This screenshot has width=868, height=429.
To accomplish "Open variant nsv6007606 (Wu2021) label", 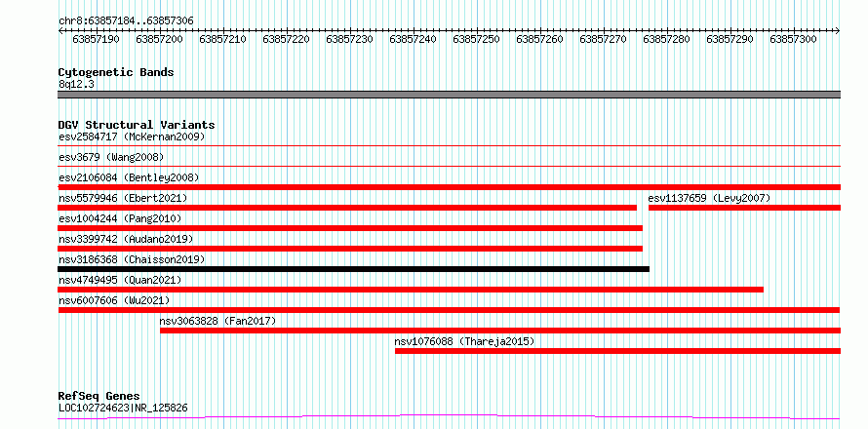I will 114,300.
